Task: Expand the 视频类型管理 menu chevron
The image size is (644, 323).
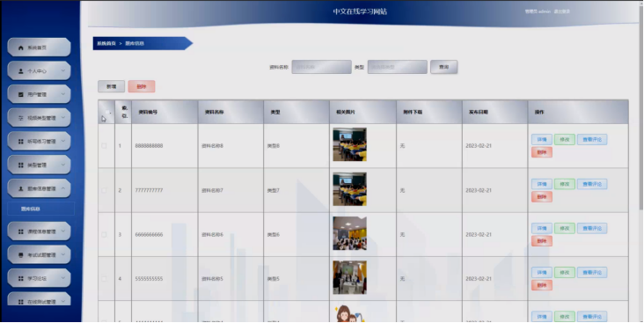Action: (x=63, y=118)
